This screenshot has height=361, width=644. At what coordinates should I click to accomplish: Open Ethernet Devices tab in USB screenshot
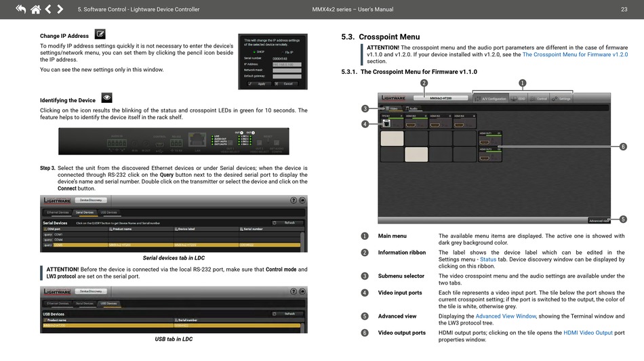pyautogui.click(x=58, y=303)
